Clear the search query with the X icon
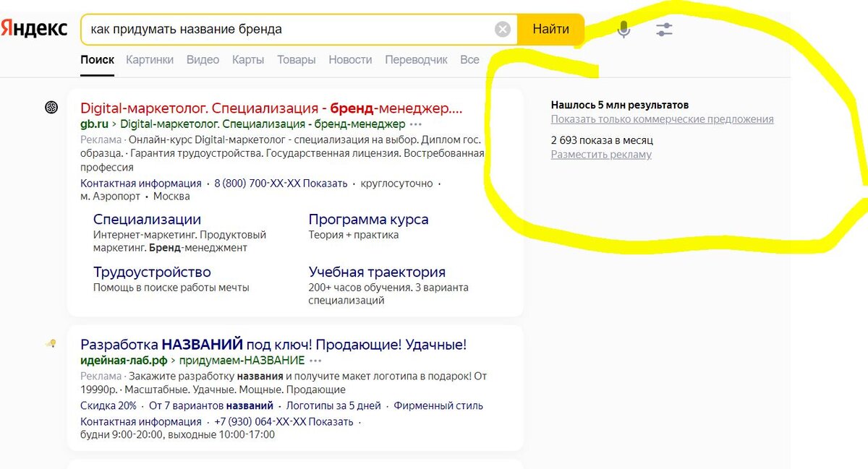 point(503,30)
